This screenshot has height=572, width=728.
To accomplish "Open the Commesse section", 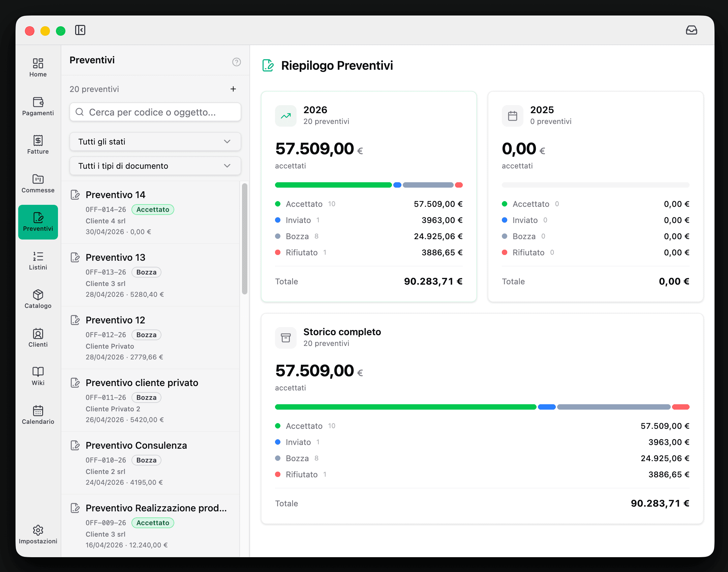I will coord(38,184).
